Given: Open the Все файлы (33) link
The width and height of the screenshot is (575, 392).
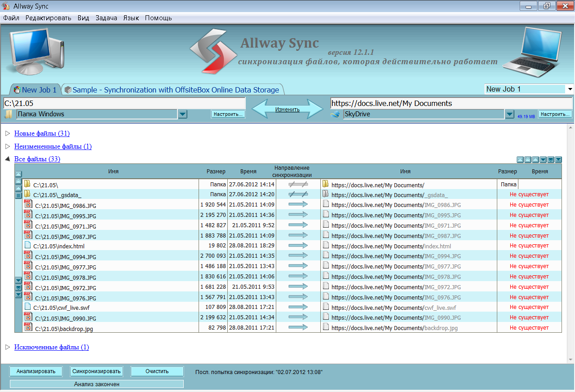Looking at the screenshot, I should [37, 159].
